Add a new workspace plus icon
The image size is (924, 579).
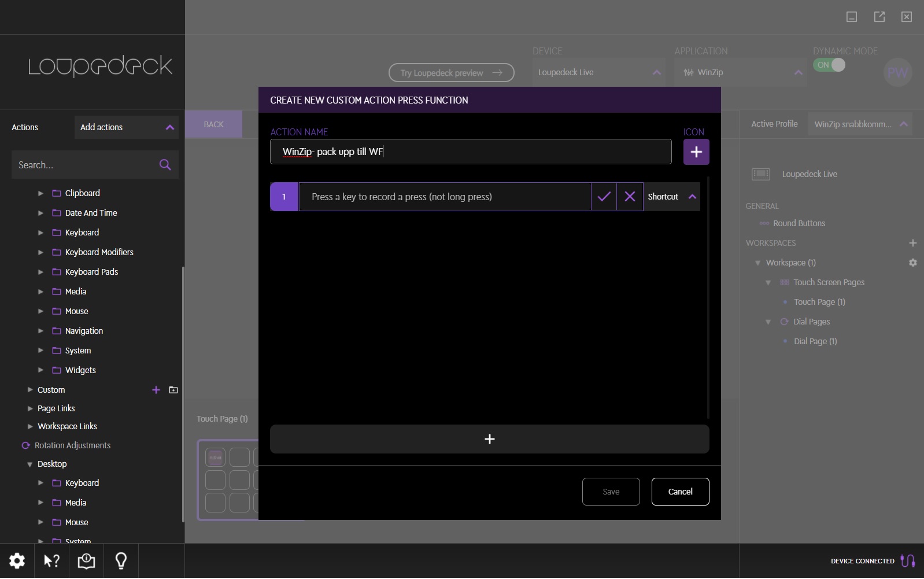912,243
